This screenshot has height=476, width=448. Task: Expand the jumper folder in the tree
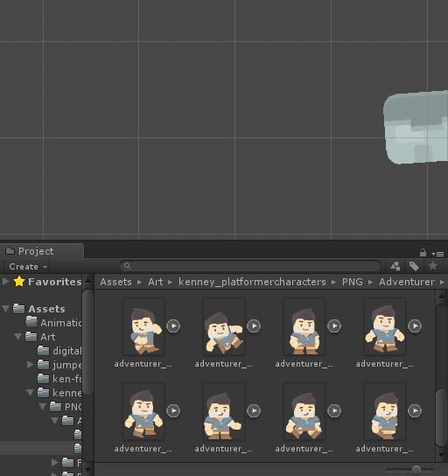30,364
